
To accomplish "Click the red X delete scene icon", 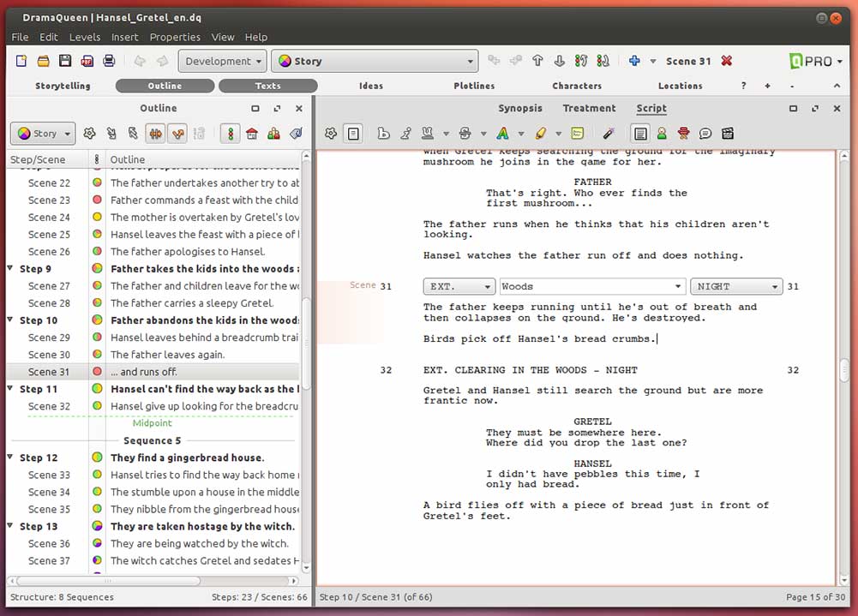I will click(x=727, y=61).
